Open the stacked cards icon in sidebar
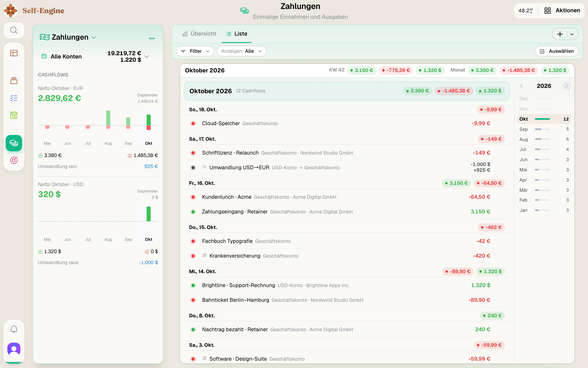This screenshot has width=588, height=368. tap(14, 81)
